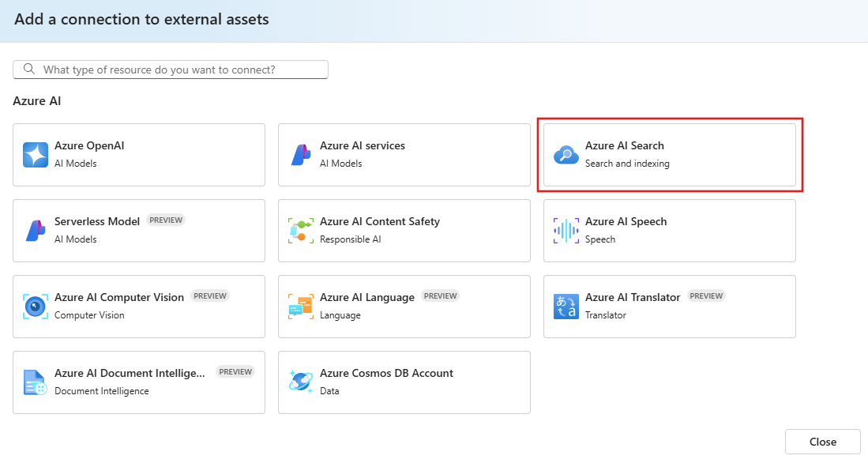The image size is (868, 463).
Task: Select the Azure OpenAI service icon
Action: (35, 154)
